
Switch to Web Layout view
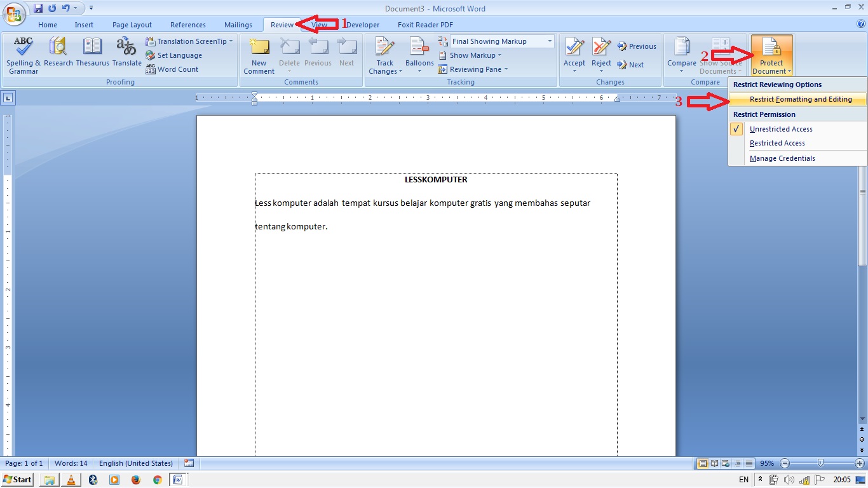tap(726, 463)
